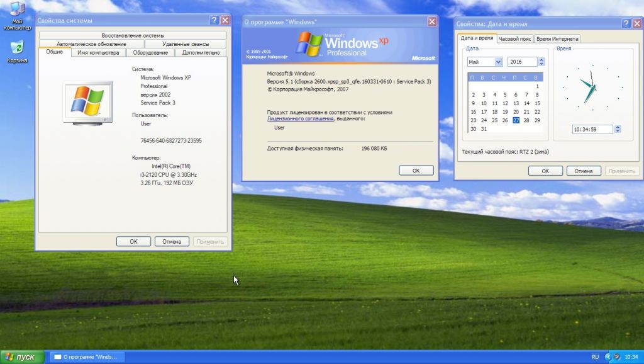Viewport: 644px width, 364px height.
Task: Select day 4 in the calendar
Action: (494, 94)
